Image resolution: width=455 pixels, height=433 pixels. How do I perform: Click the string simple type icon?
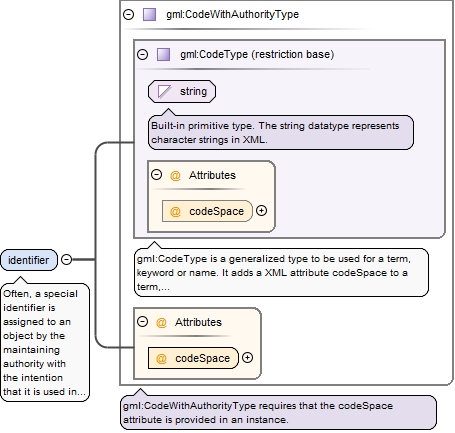(165, 91)
